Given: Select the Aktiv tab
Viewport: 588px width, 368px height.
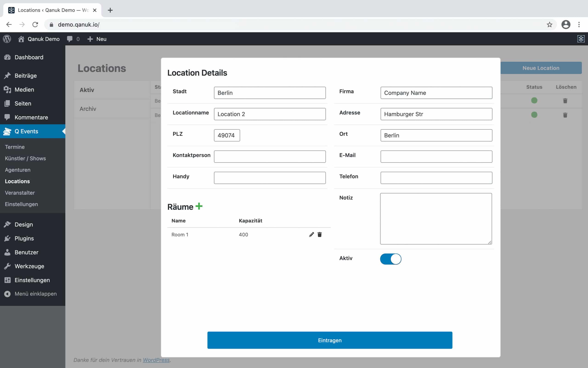Looking at the screenshot, I should 112,90.
